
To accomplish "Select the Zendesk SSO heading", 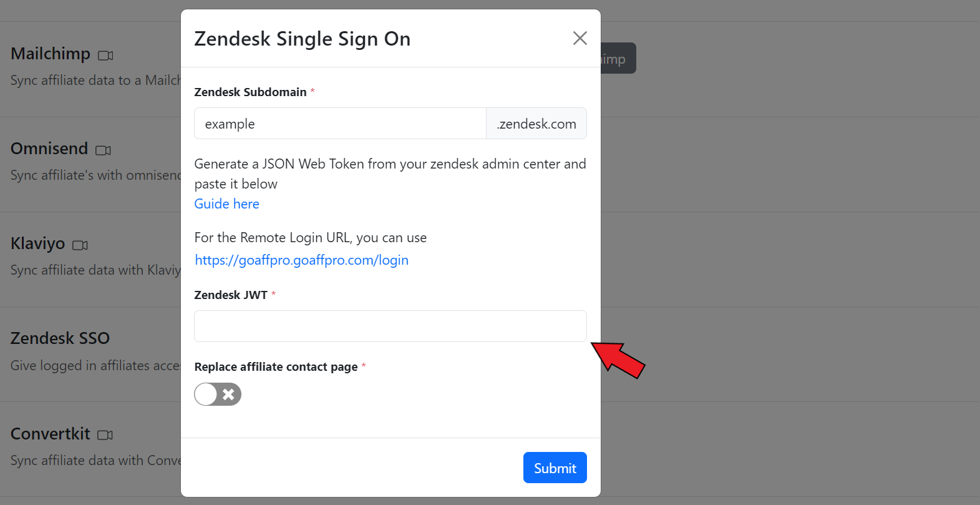I will [x=60, y=338].
